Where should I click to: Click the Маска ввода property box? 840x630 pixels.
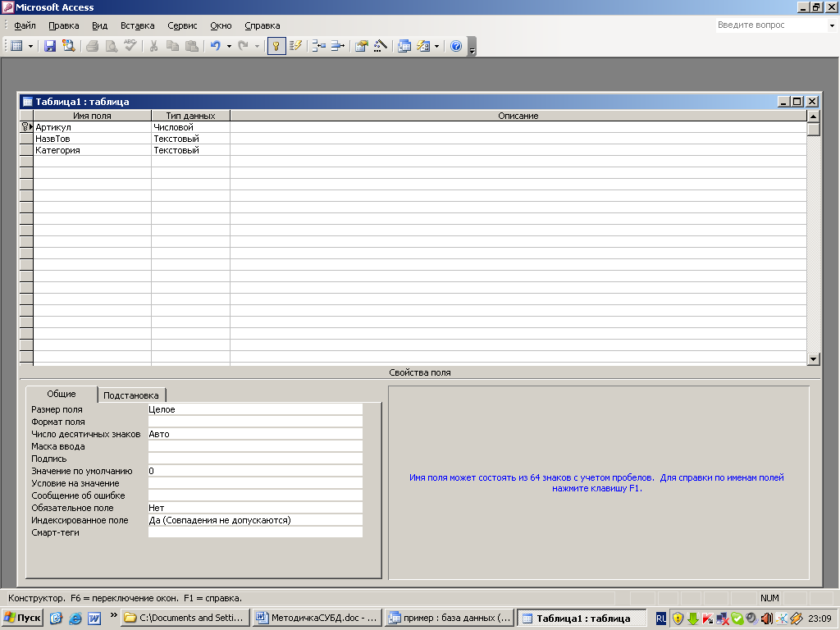pyautogui.click(x=255, y=446)
